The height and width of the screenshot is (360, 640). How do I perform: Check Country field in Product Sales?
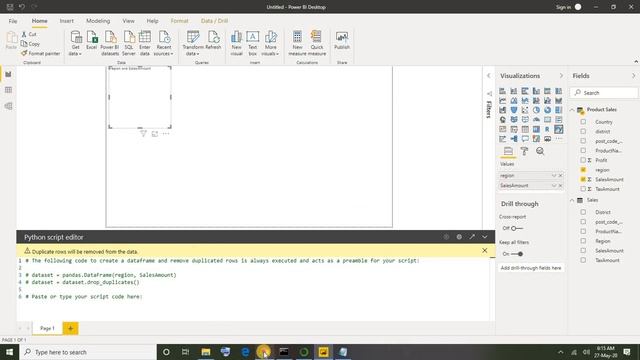click(583, 122)
